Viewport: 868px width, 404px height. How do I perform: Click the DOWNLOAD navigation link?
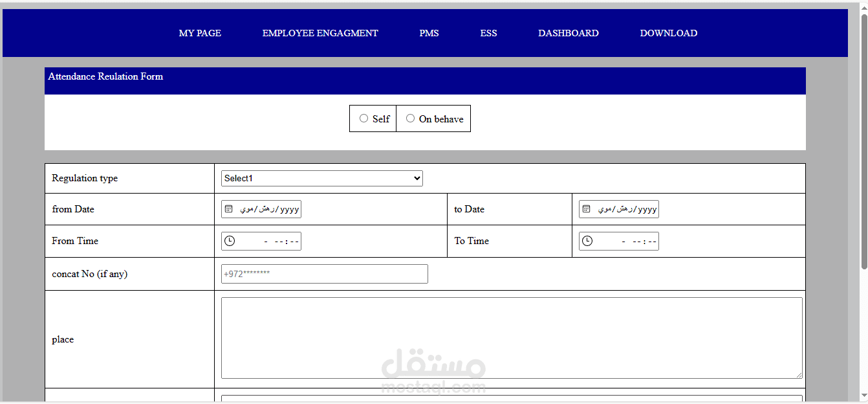669,33
